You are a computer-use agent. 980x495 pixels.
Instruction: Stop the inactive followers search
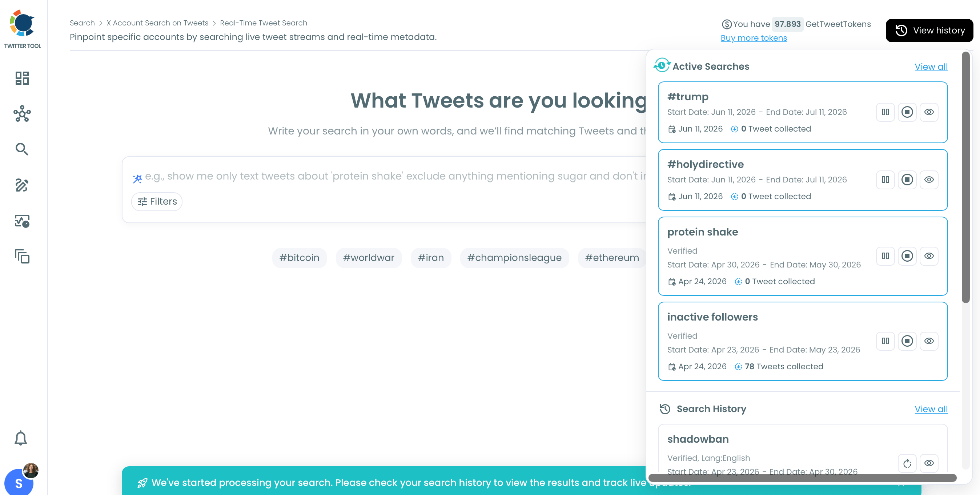pos(907,341)
